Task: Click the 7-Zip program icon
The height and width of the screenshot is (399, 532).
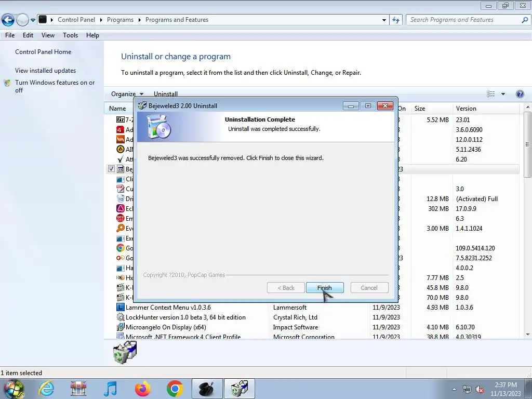Action: click(121, 119)
